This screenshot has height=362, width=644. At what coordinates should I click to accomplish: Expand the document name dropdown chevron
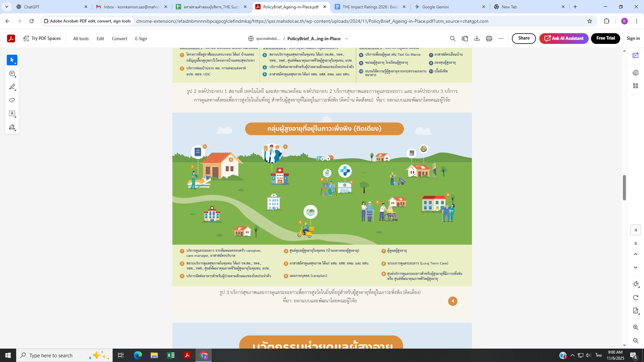pyautogui.click(x=347, y=39)
